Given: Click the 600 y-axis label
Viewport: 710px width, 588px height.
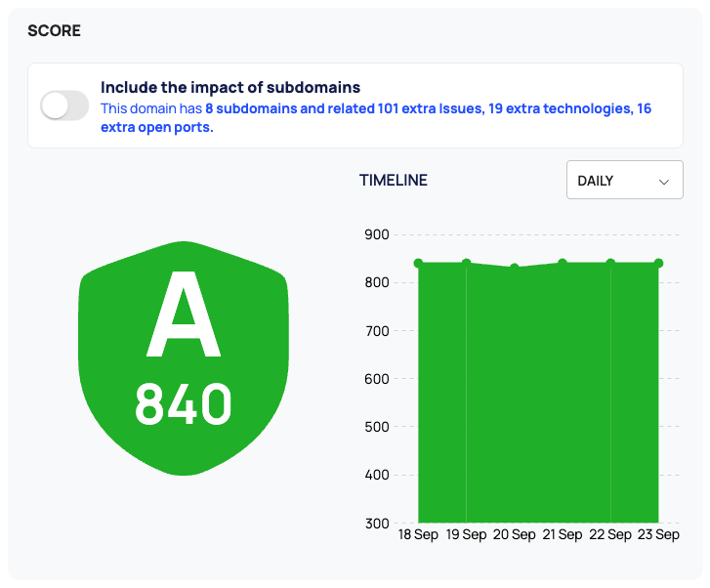Looking at the screenshot, I should [x=377, y=379].
